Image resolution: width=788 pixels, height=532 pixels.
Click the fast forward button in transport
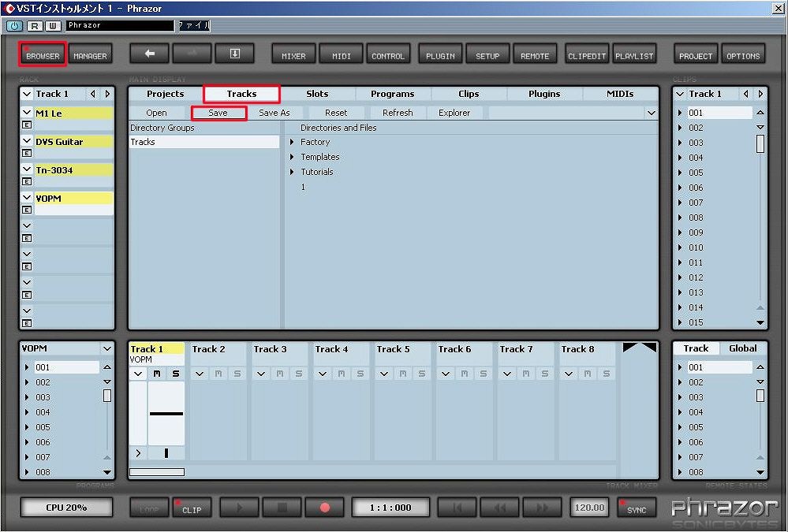542,508
